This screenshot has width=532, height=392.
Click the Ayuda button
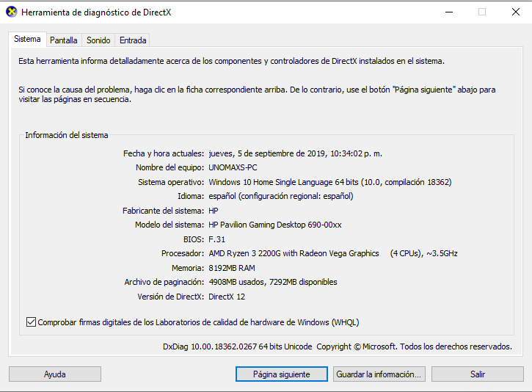[55, 374]
